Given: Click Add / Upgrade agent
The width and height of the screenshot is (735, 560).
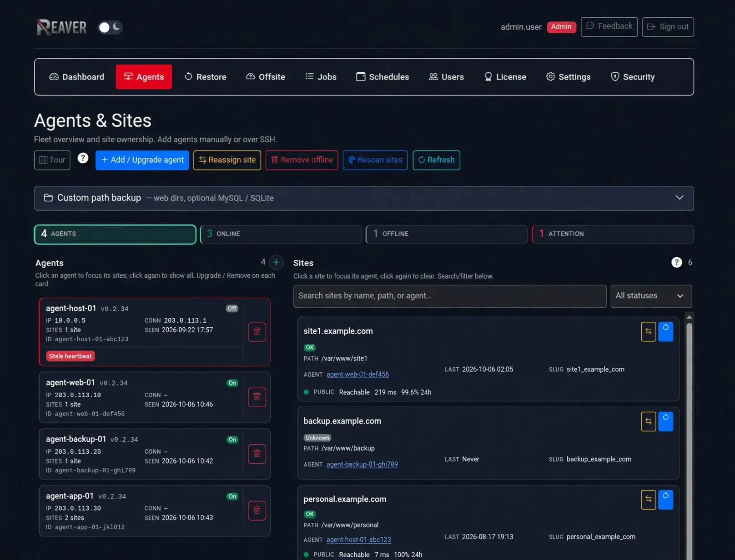Looking at the screenshot, I should [142, 160].
